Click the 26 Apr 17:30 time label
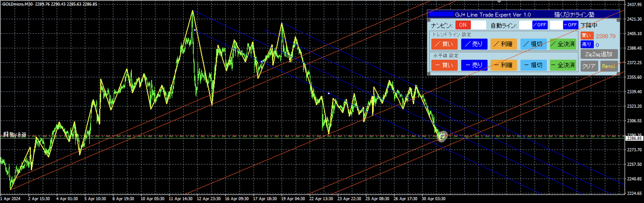Image resolution: width=644 pixels, height=203 pixels. click(405, 199)
